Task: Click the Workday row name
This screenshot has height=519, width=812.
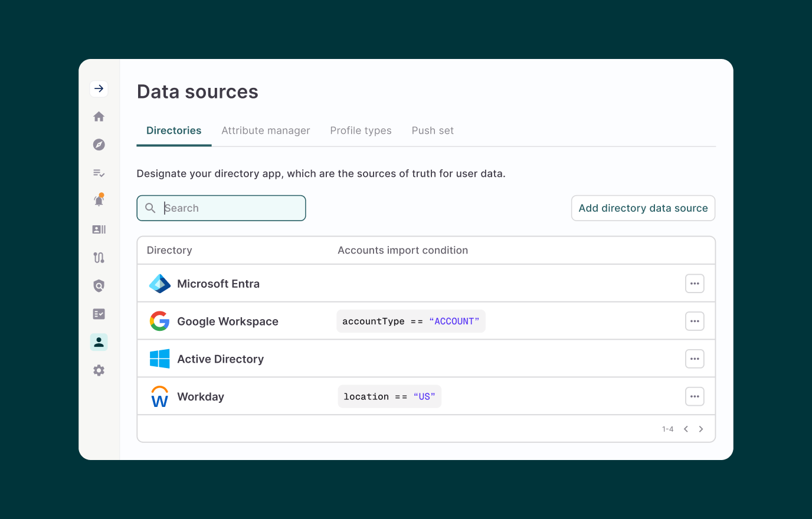Action: [201, 397]
